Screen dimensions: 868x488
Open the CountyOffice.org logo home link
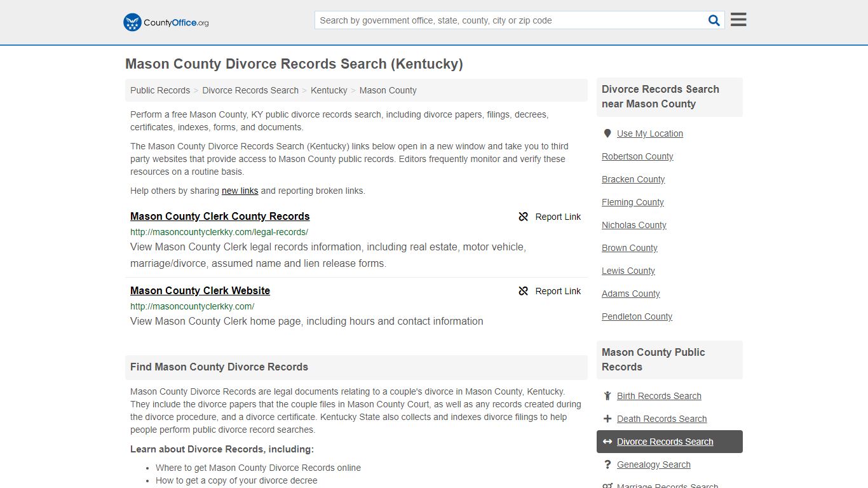(x=166, y=22)
